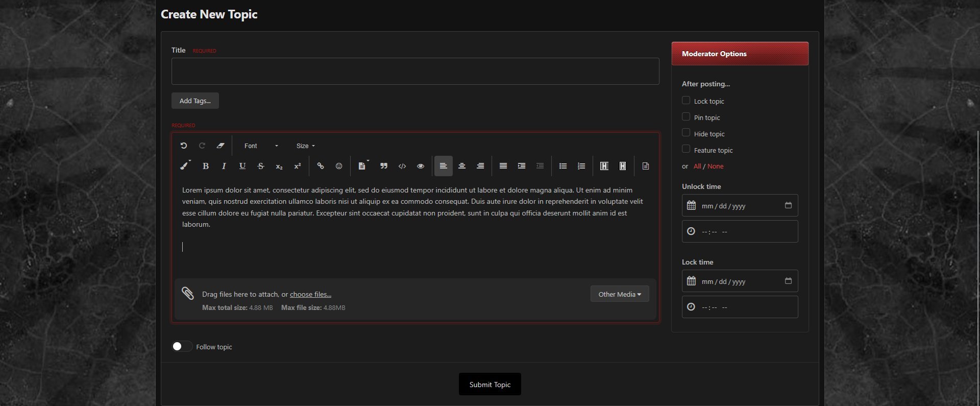This screenshot has width=980, height=406.
Task: Click the choose files link
Action: (x=310, y=294)
